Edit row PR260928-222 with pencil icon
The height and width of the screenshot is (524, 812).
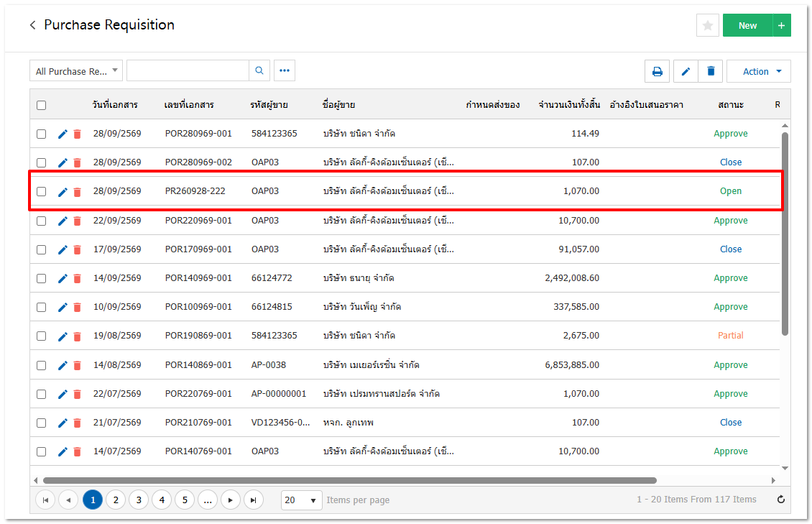click(63, 192)
